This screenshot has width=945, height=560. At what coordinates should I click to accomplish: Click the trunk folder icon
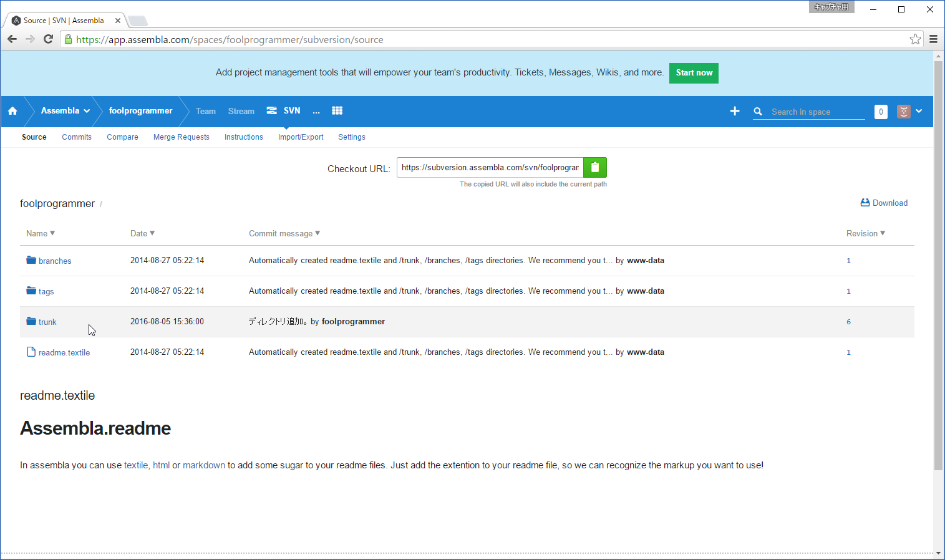(x=31, y=321)
